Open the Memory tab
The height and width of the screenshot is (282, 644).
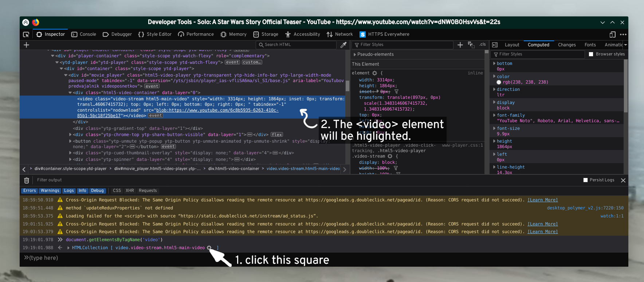click(233, 34)
